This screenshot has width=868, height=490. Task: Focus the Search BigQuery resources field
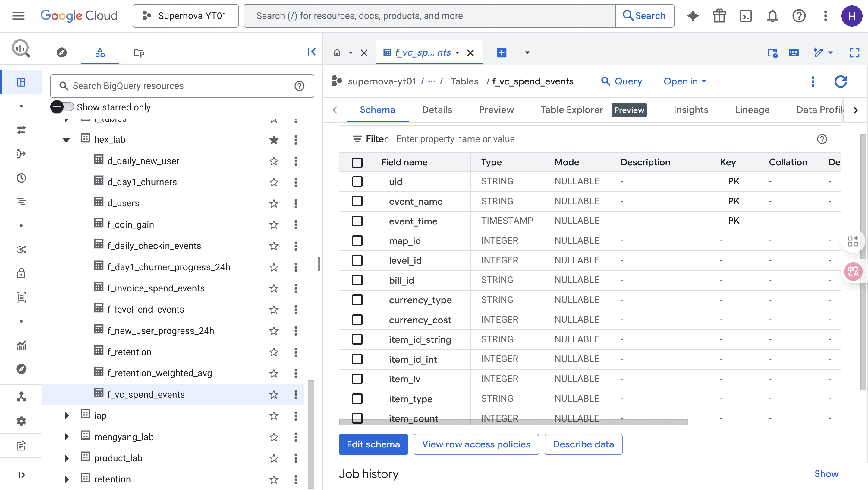pos(182,86)
